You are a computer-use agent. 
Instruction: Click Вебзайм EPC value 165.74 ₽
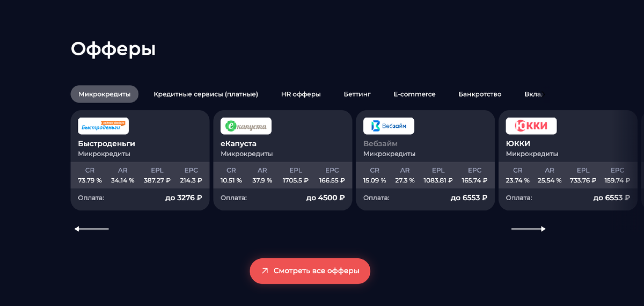475,180
